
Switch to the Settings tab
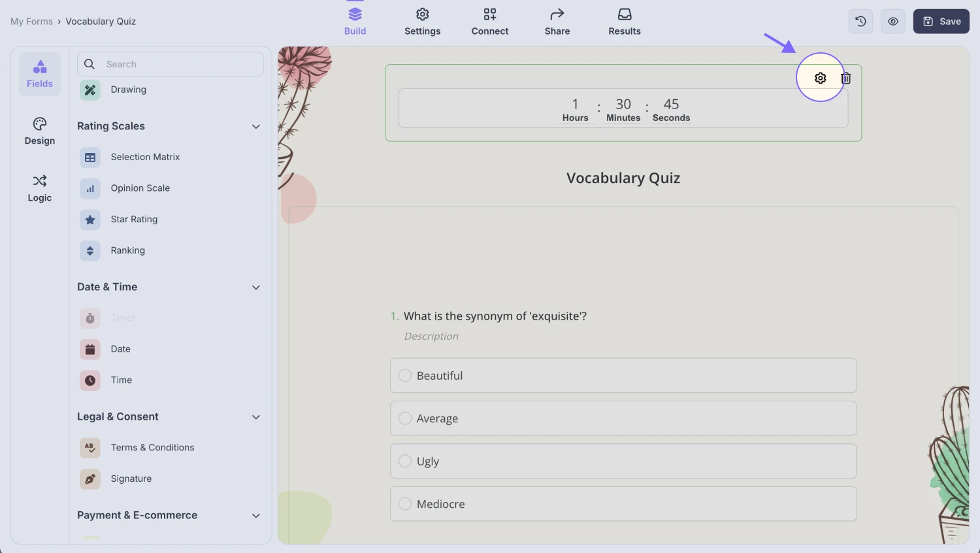tap(422, 22)
